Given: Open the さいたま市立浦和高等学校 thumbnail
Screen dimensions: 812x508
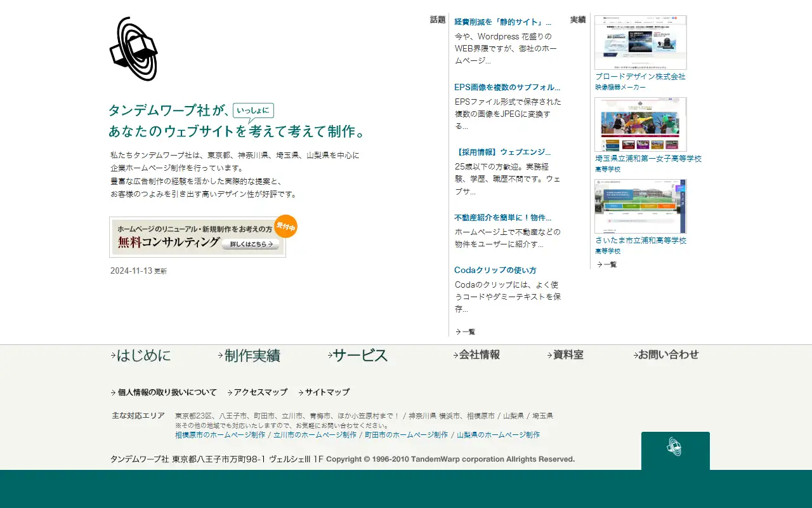Looking at the screenshot, I should click(641, 206).
